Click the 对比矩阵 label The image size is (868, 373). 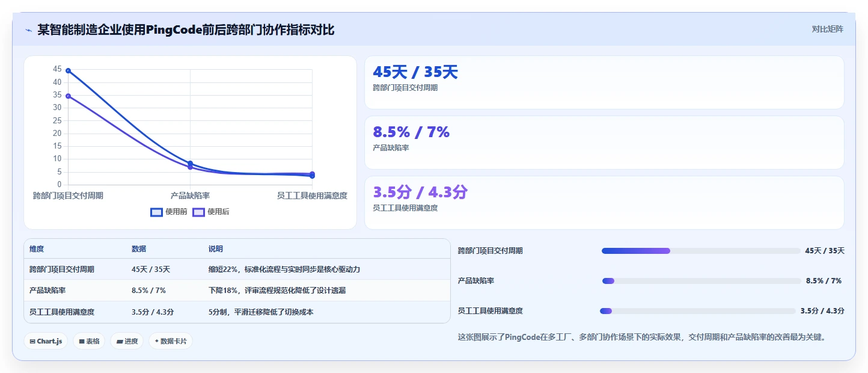(827, 29)
